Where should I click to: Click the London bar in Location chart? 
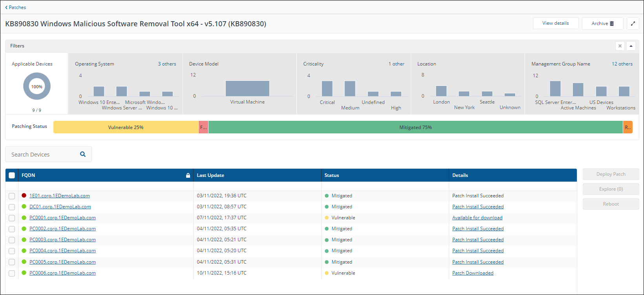point(441,91)
